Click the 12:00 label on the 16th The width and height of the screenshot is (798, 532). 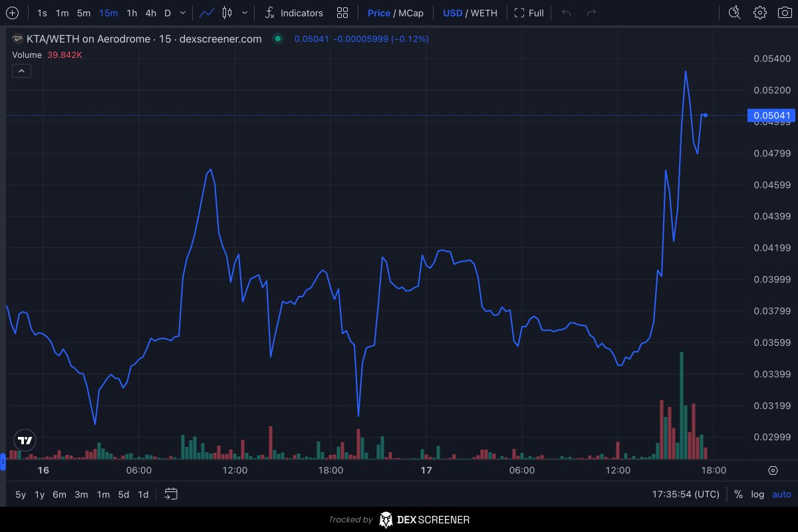tap(235, 470)
